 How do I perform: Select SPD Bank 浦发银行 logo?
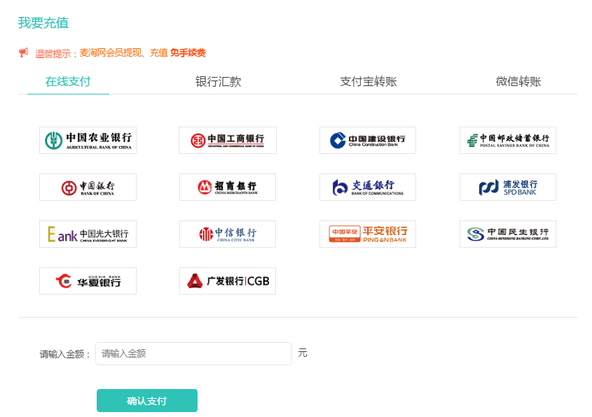click(x=508, y=187)
